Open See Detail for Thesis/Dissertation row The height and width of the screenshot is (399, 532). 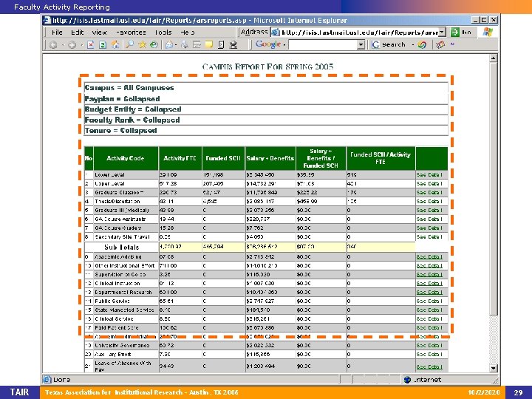429,201
